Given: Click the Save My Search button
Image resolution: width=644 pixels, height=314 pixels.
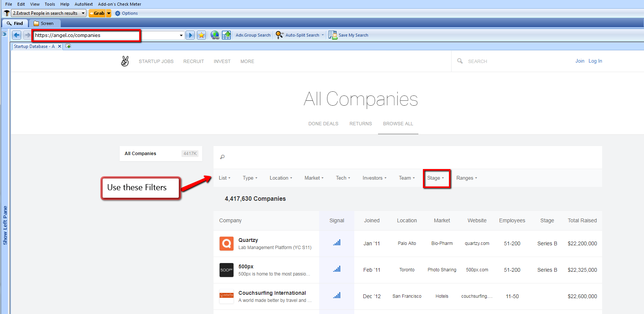Looking at the screenshot, I should tap(349, 35).
